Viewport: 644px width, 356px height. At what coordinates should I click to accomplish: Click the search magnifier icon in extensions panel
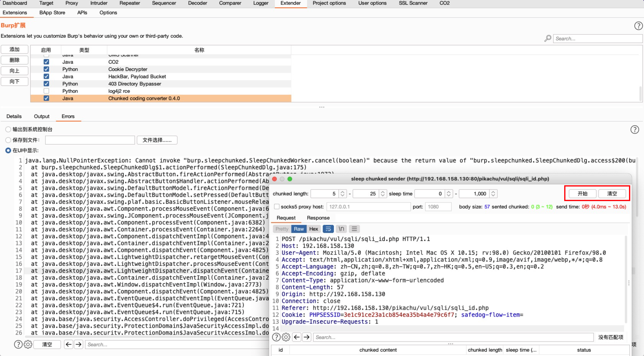tap(547, 38)
